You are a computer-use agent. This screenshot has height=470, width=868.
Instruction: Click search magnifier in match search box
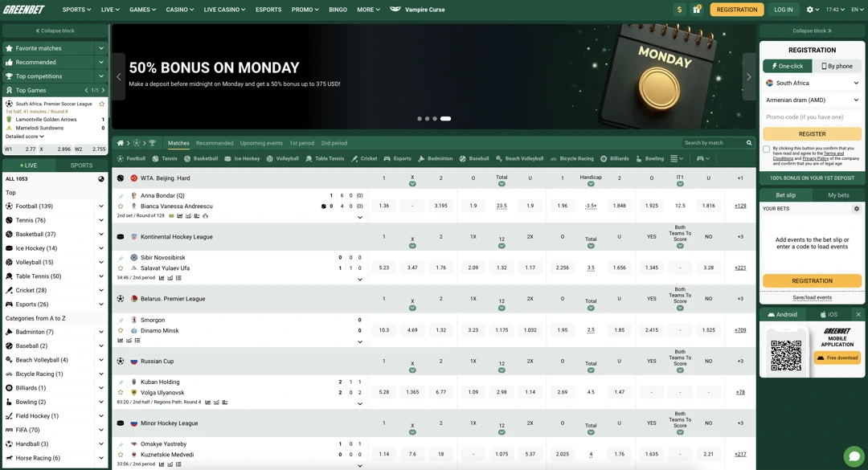pos(749,143)
